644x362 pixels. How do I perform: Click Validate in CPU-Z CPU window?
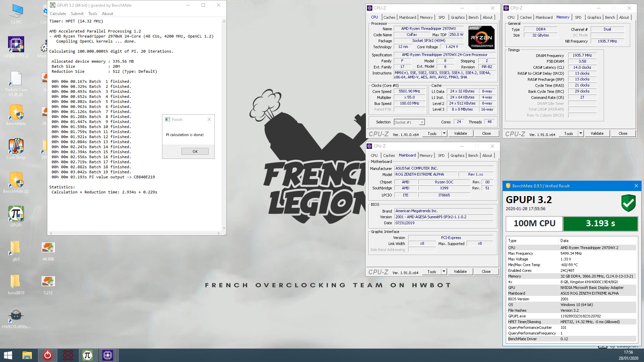[x=460, y=133]
